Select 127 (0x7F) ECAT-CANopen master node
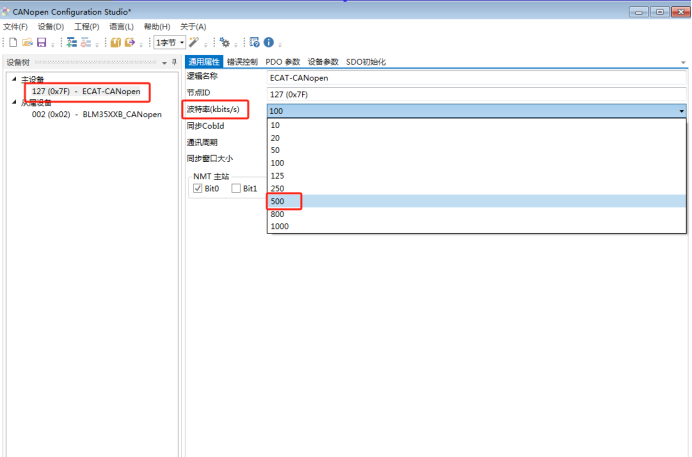Screen dimensions: 692x457 point(86,91)
